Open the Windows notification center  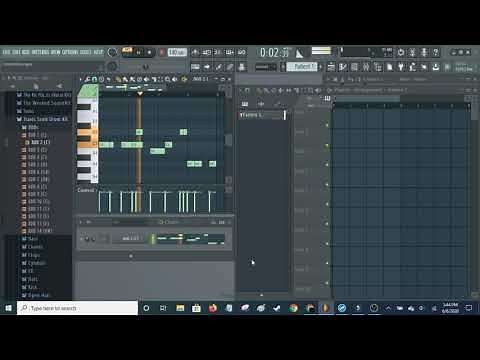point(469,308)
